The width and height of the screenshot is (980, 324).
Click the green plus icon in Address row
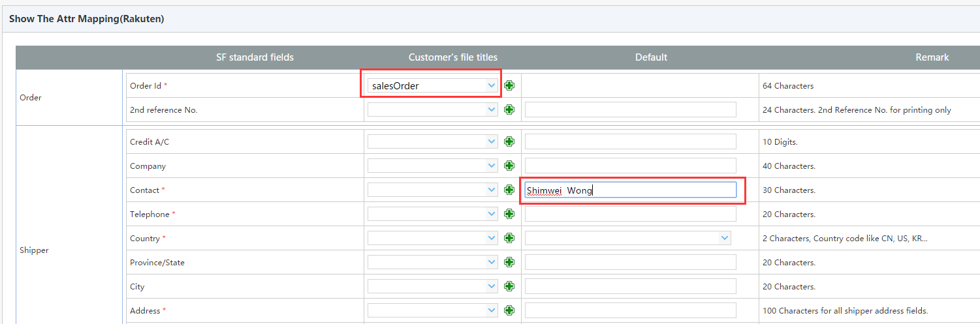tap(509, 310)
